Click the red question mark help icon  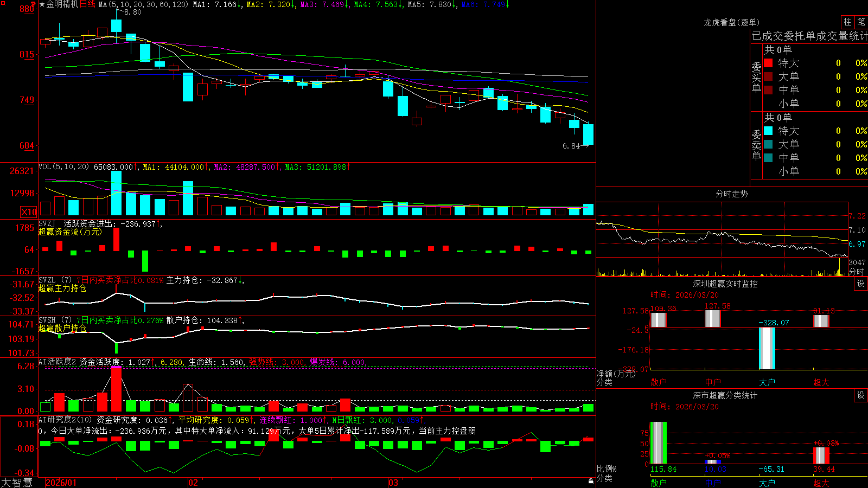click(34, 3)
